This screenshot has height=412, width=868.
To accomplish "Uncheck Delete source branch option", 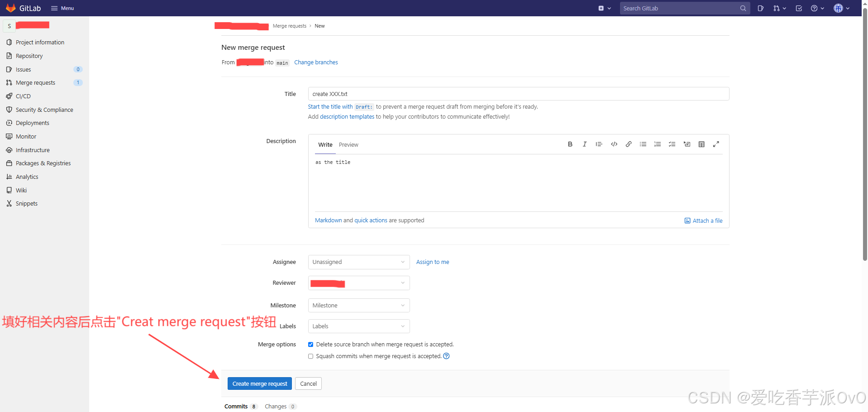I will click(310, 345).
